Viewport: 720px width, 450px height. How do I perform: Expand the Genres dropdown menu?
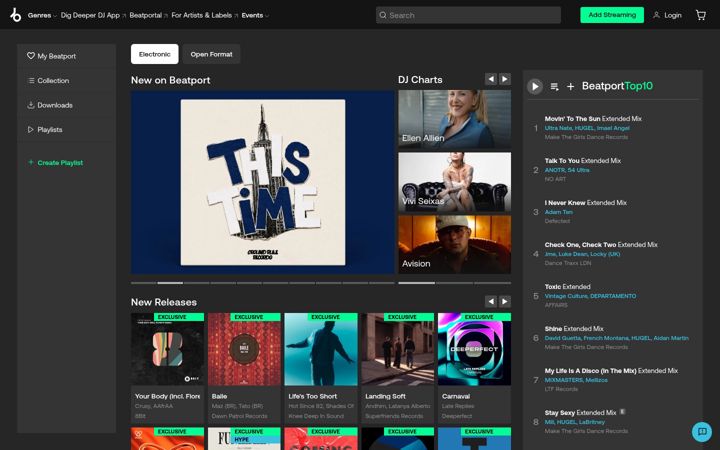click(42, 15)
